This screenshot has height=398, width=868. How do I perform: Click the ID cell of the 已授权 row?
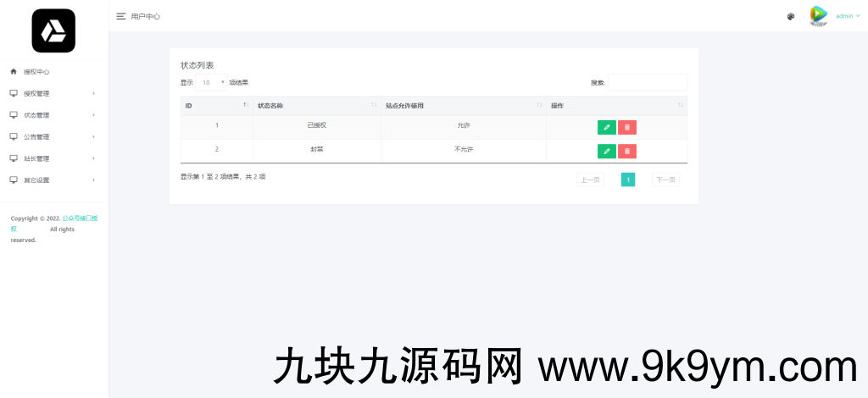pos(217,125)
